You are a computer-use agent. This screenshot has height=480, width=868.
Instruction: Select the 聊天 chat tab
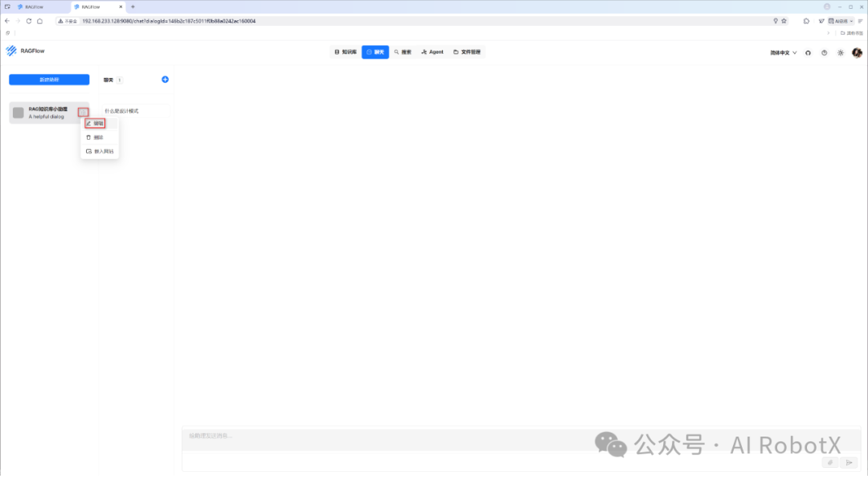[375, 52]
